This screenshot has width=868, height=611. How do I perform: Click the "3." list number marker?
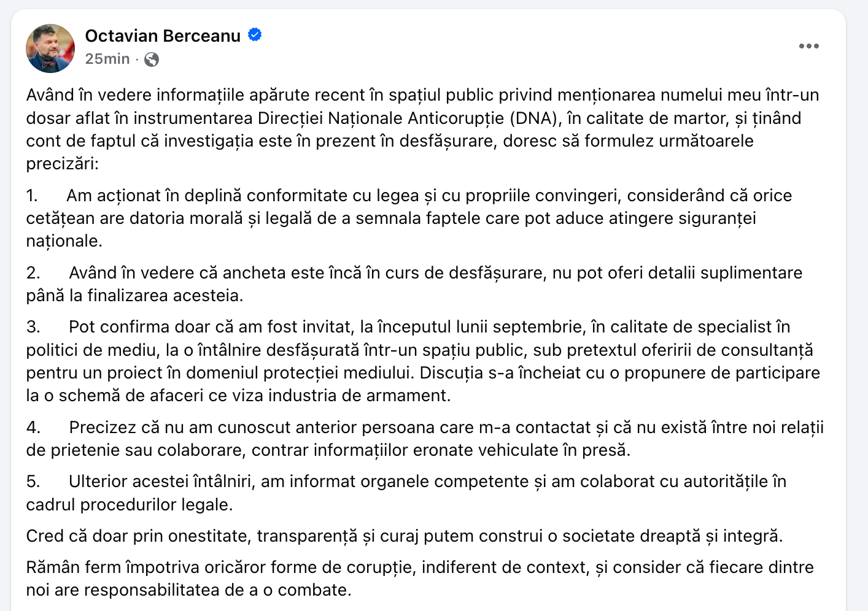click(33, 327)
